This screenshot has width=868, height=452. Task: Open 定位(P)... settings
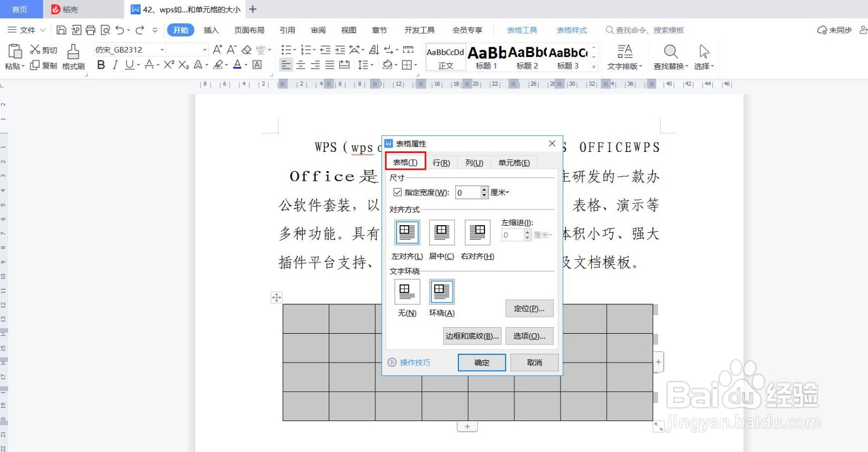pyautogui.click(x=529, y=308)
